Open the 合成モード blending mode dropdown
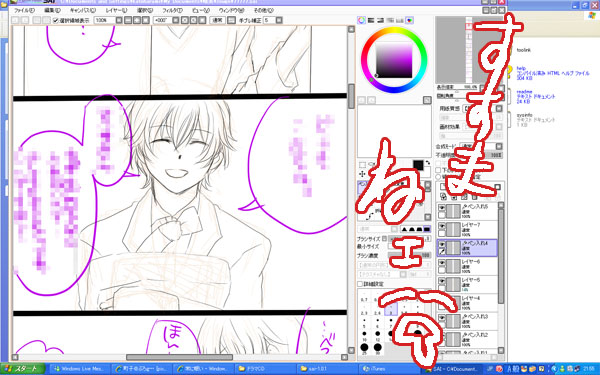The width and height of the screenshot is (600, 375). [499, 147]
